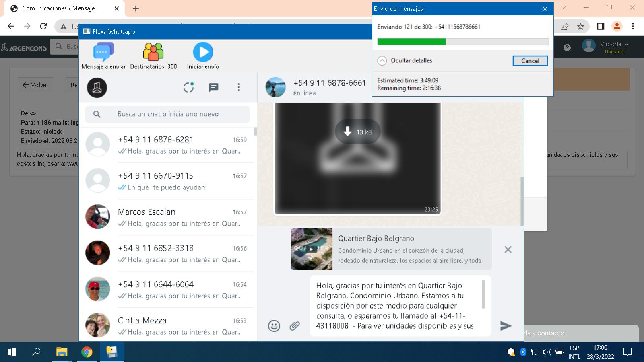Dismiss the Quartier Bajo Belgrano link preview
Viewport: 644px width, 362px height.
[x=508, y=249]
